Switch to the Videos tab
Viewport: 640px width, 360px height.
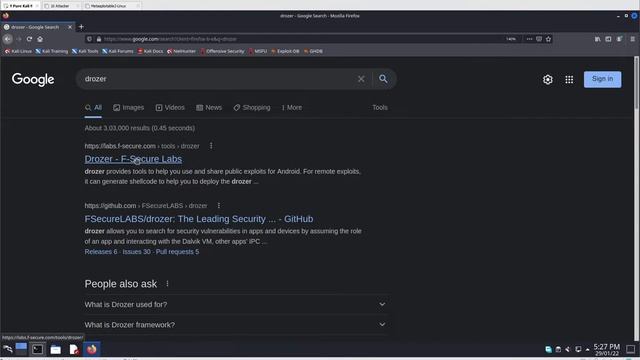170,108
